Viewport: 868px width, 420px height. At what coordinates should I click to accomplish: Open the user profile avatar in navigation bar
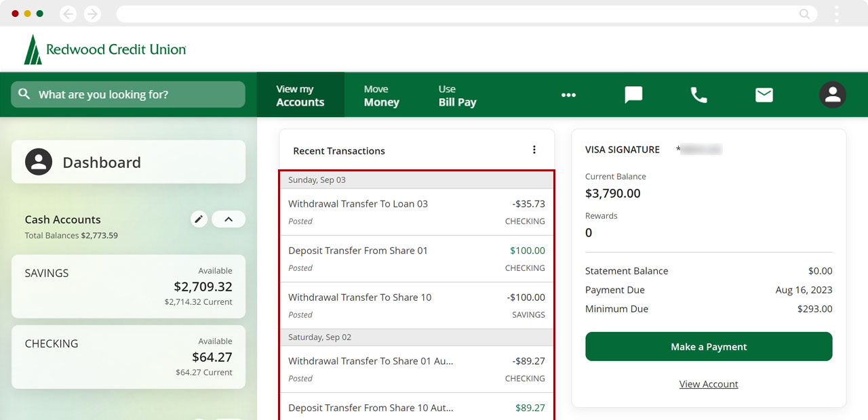832,95
